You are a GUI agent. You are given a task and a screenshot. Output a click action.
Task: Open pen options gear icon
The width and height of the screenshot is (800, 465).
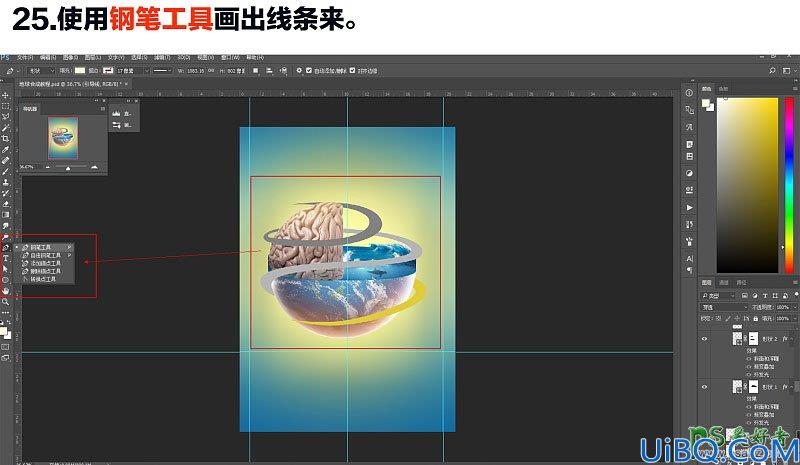pyautogui.click(x=299, y=70)
